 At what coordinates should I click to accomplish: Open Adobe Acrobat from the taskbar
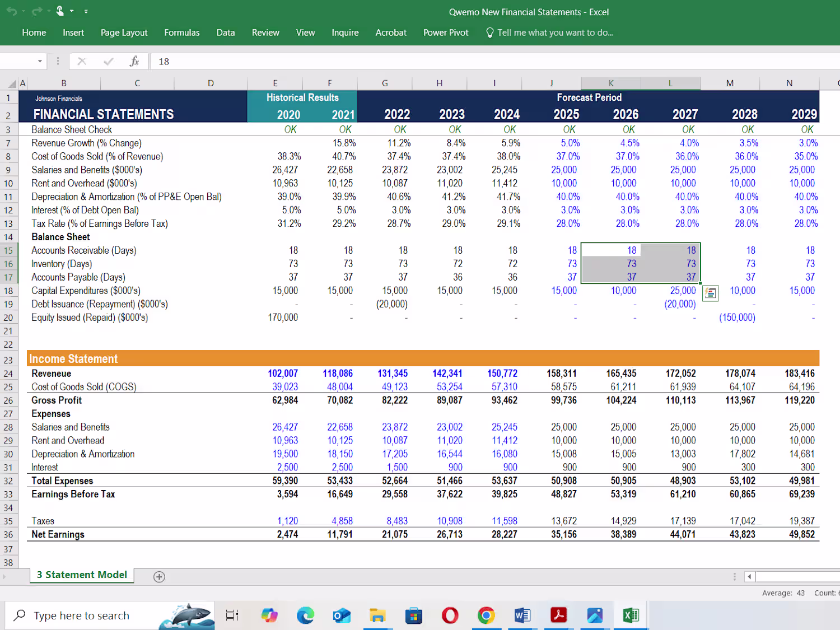(x=558, y=615)
